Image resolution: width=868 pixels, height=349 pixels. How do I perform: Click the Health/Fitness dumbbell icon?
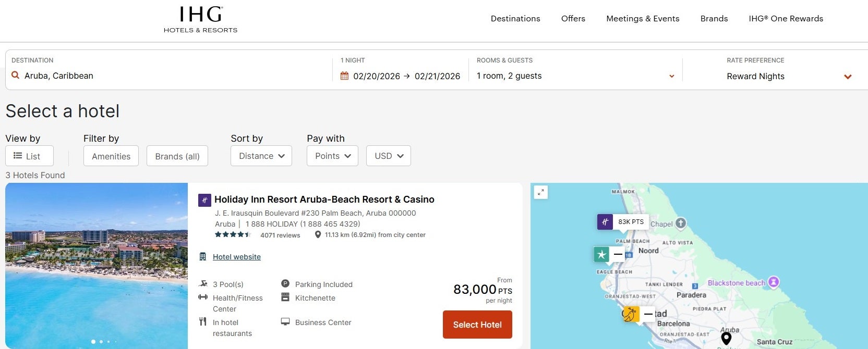pos(203,297)
